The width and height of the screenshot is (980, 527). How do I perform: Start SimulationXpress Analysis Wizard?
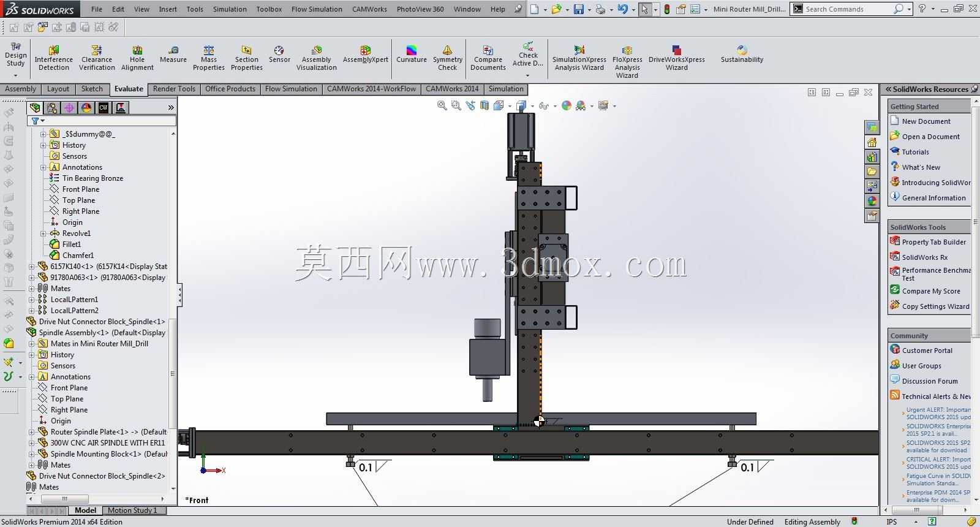(x=579, y=58)
